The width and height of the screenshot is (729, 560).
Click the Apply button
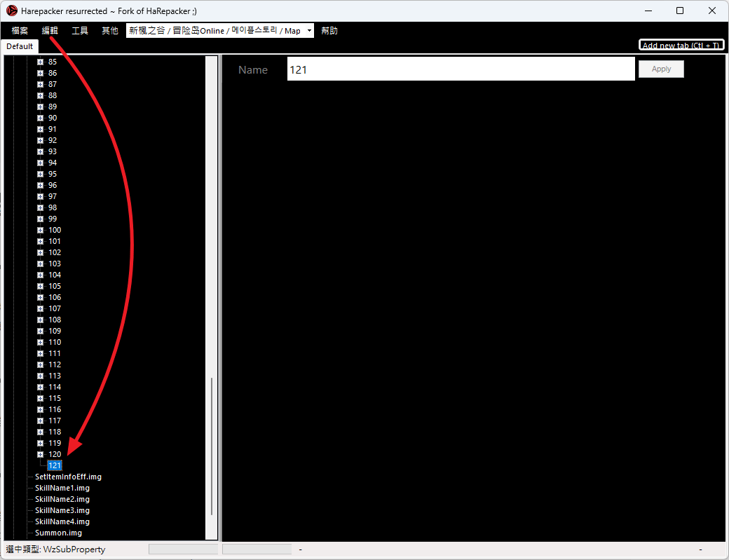coord(660,69)
